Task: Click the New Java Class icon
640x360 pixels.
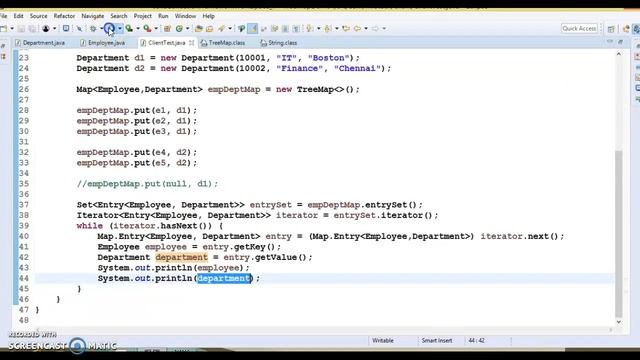Action: 179,29
